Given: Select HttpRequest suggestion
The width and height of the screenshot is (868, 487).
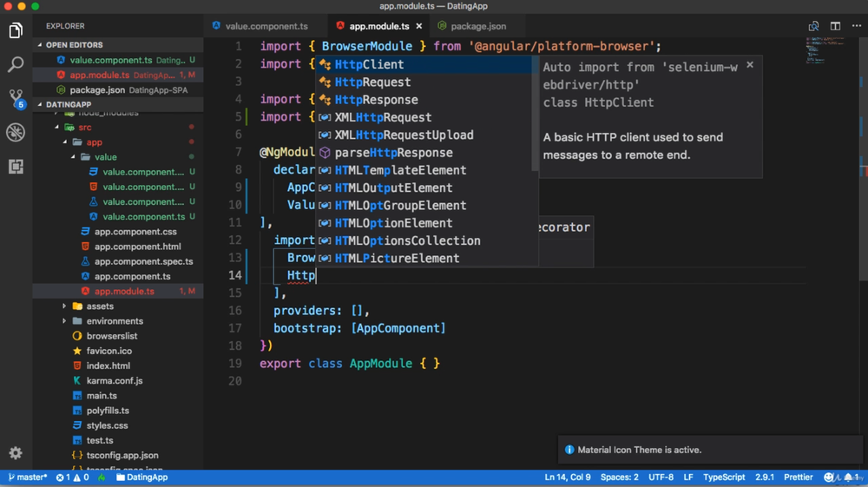Looking at the screenshot, I should click(424, 82).
